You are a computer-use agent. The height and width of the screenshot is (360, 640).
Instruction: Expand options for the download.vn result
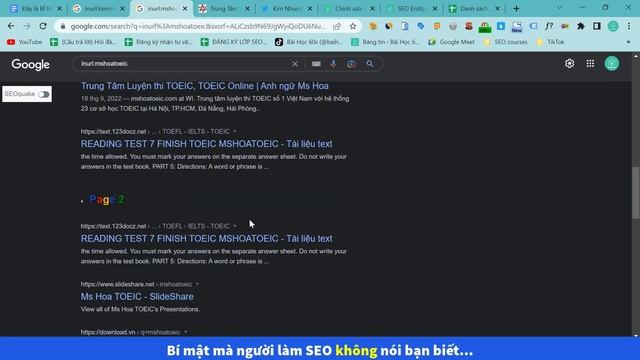185,332
